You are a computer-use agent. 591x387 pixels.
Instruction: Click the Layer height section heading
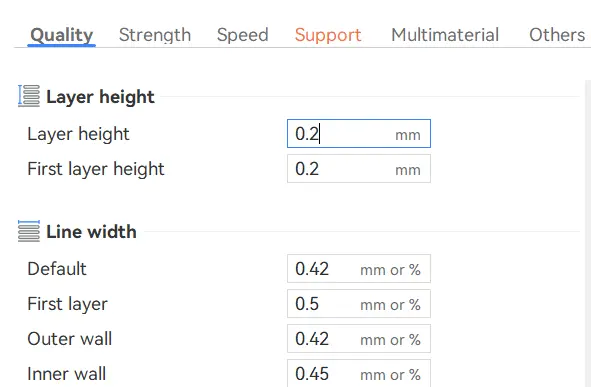coord(100,97)
